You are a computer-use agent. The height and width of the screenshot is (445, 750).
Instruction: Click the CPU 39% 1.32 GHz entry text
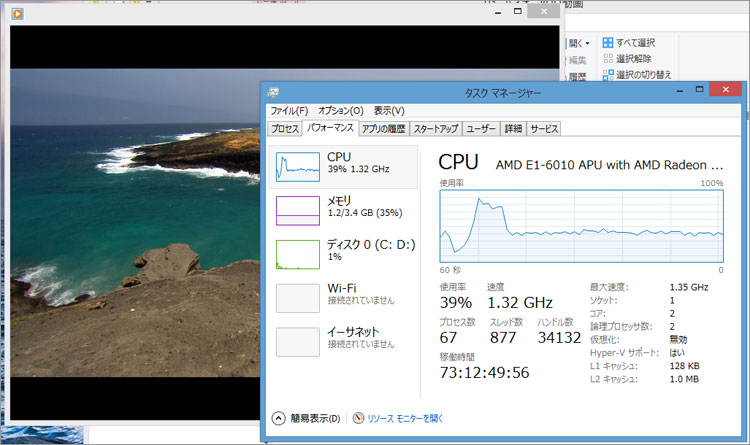[x=358, y=163]
